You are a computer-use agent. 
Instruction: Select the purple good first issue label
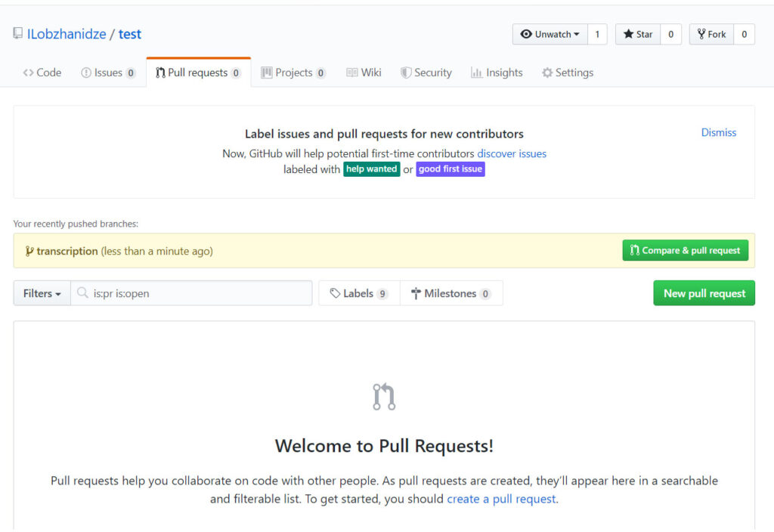[450, 169]
